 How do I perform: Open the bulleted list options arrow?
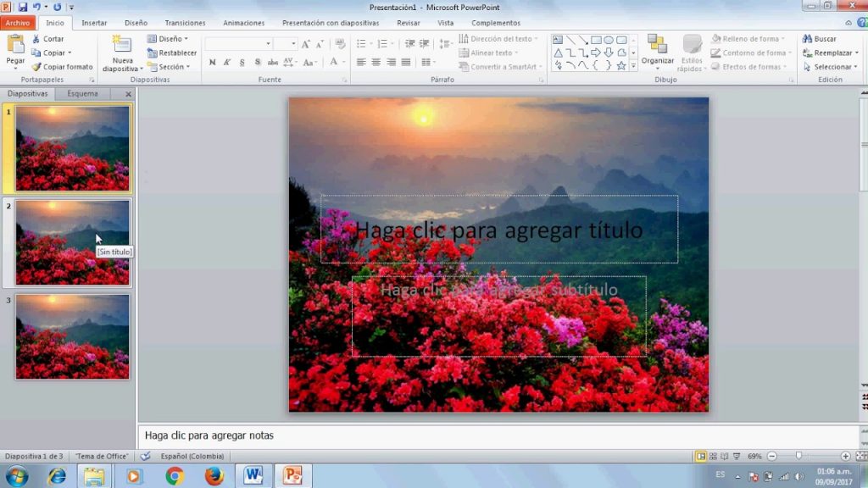(x=371, y=43)
